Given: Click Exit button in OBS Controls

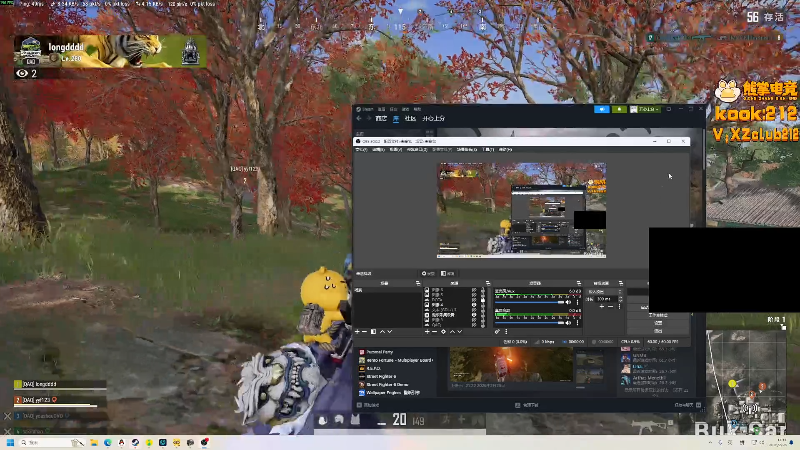Looking at the screenshot, I should 658,331.
